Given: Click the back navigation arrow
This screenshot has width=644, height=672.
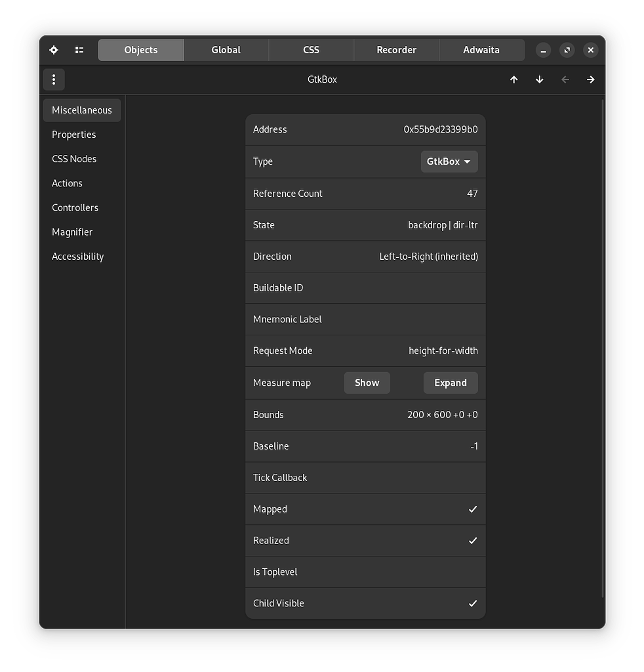Looking at the screenshot, I should pos(565,79).
